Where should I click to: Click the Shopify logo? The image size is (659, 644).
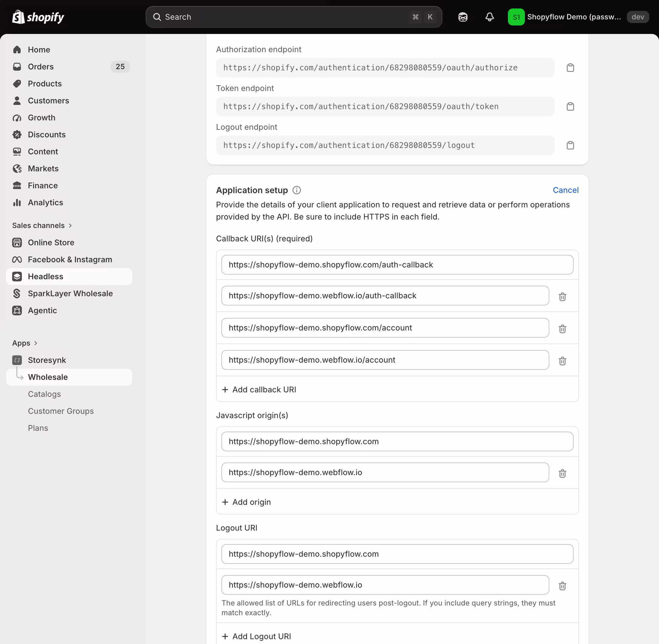(38, 17)
